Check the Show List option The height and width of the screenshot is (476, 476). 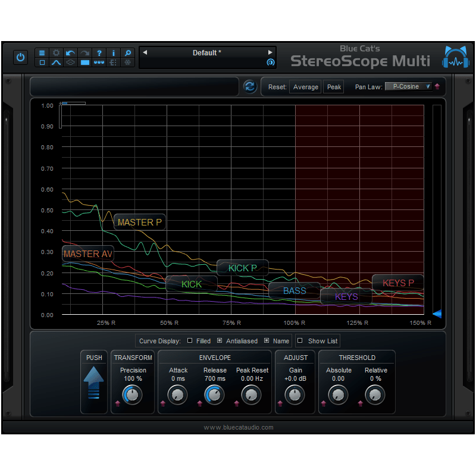(300, 341)
